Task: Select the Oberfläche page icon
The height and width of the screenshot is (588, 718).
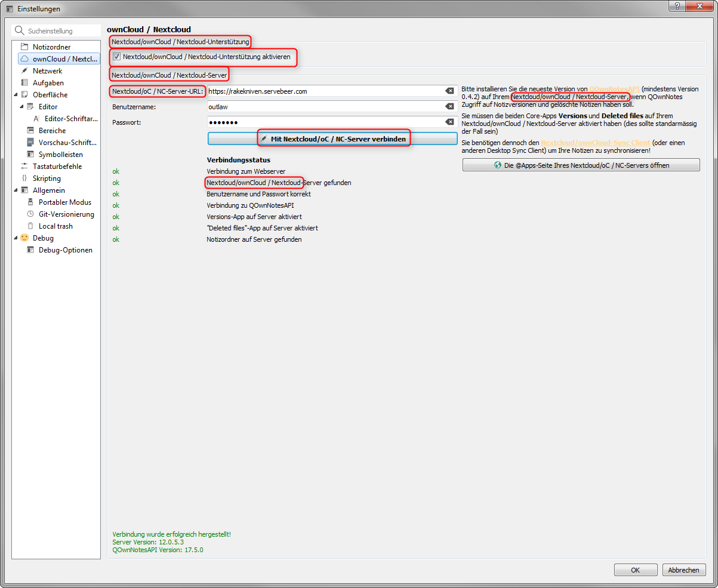Action: 24,94
